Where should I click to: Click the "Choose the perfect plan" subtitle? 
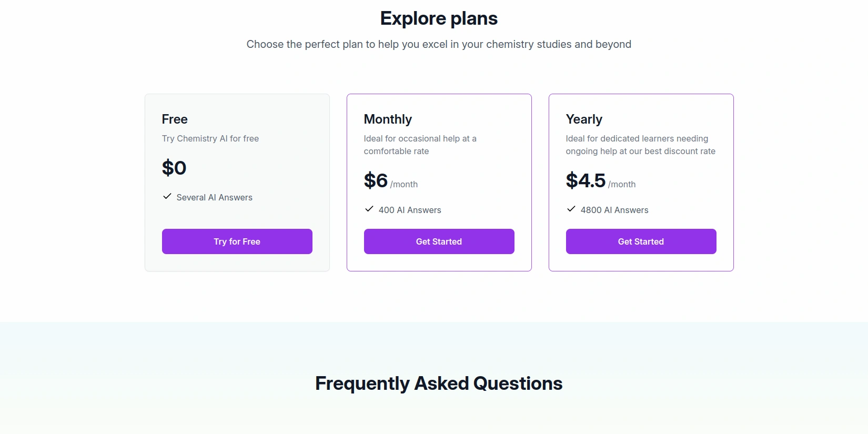pos(439,44)
